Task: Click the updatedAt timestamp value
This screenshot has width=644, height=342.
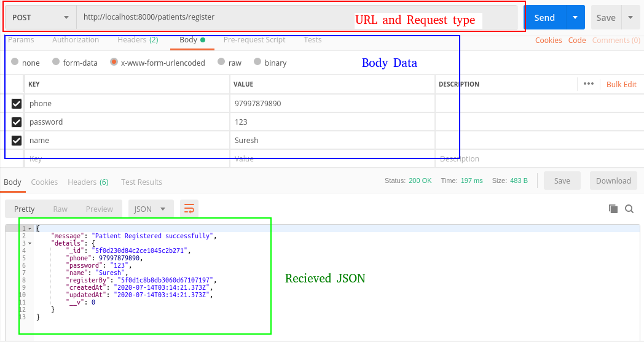Action: pyautogui.click(x=162, y=295)
